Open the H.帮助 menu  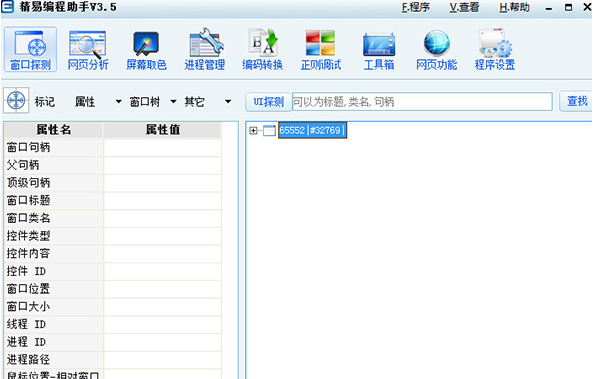click(514, 7)
